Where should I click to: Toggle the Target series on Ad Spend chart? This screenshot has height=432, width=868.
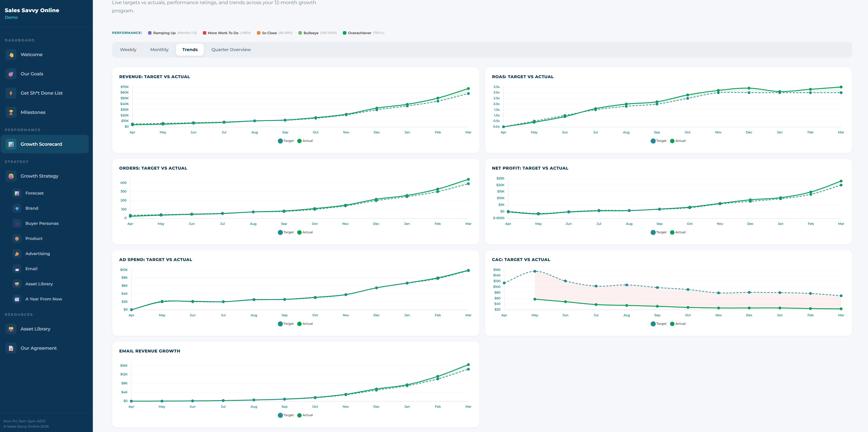point(286,324)
